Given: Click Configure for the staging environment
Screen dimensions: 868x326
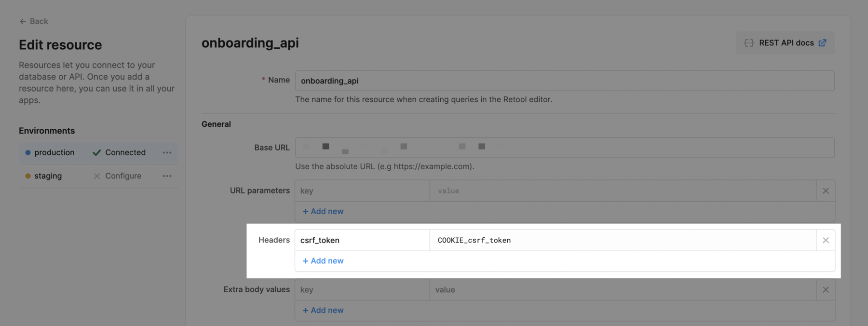Looking at the screenshot, I should point(123,176).
